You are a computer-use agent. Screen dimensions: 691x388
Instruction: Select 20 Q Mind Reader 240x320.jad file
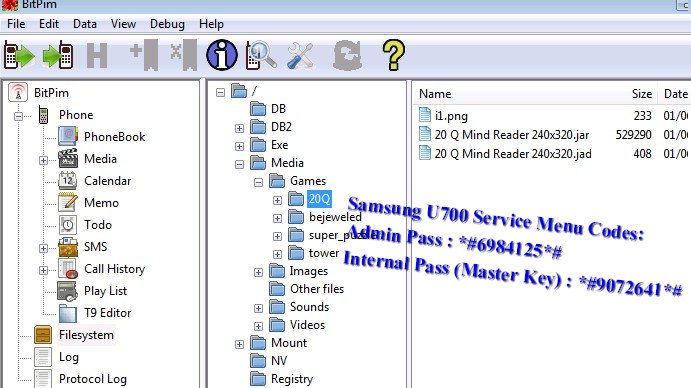click(x=513, y=154)
